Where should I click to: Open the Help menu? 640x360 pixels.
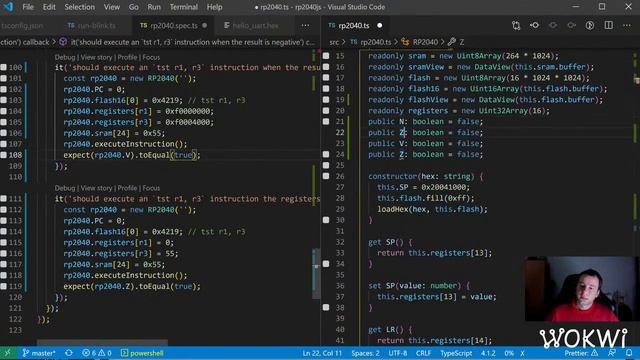(x=214, y=7)
